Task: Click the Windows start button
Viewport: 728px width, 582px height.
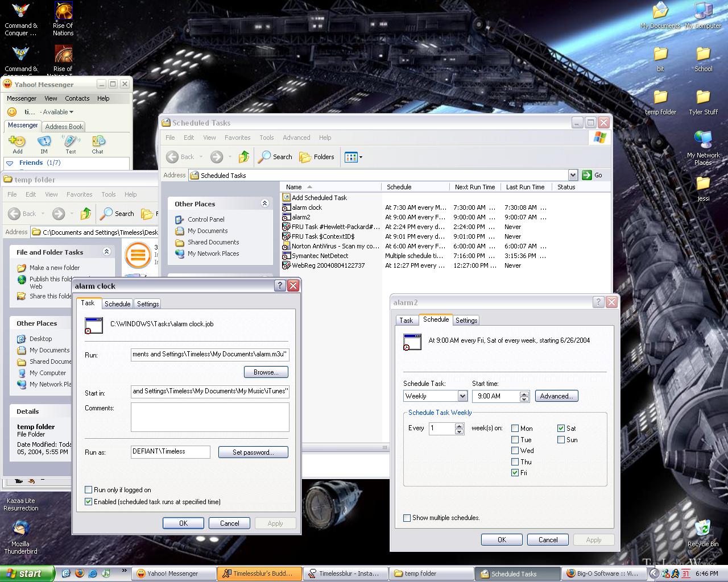Action: click(27, 573)
